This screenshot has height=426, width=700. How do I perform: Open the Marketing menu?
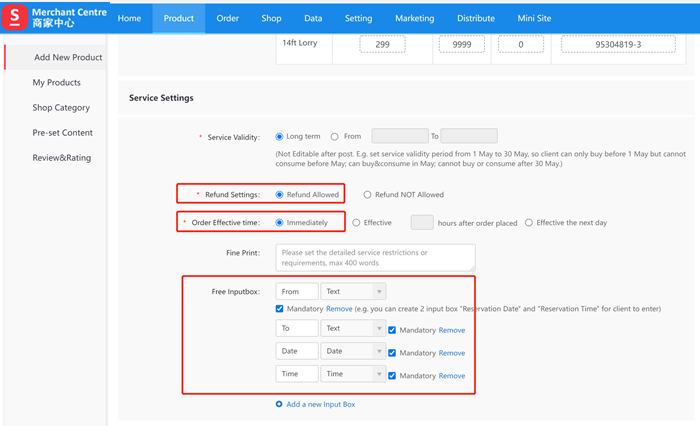(415, 18)
